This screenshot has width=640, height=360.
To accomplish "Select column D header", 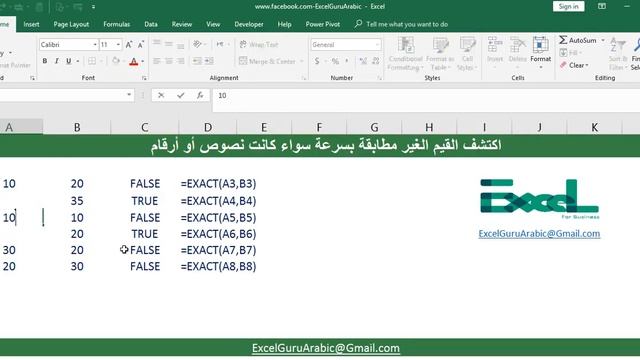I will pos(208,127).
